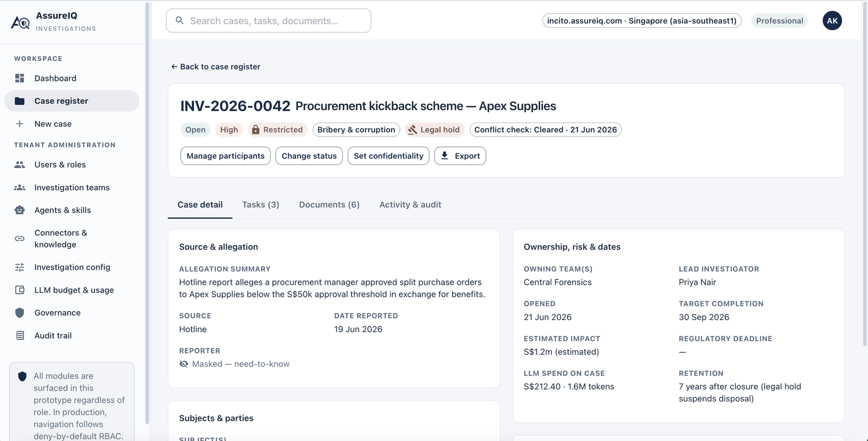The height and width of the screenshot is (441, 868).
Task: Click the LLM budget wallet icon
Action: click(20, 290)
